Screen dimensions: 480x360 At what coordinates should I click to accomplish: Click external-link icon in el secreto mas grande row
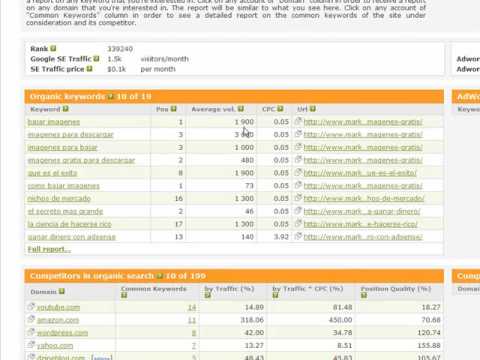(298, 211)
